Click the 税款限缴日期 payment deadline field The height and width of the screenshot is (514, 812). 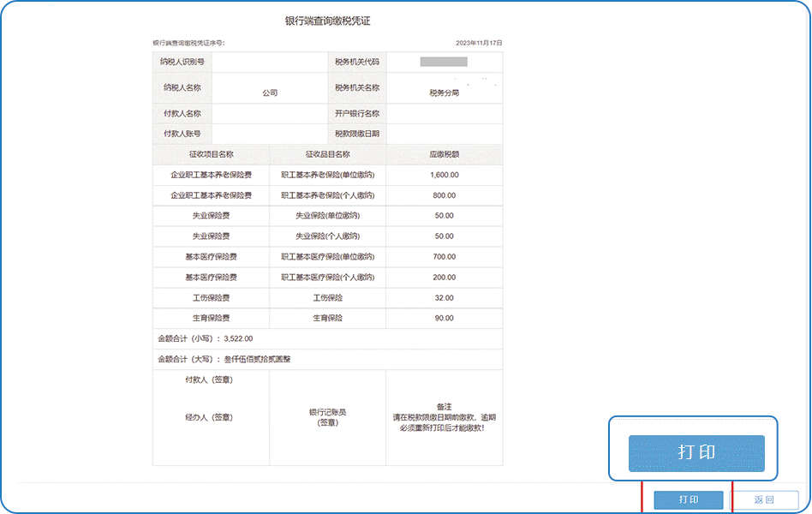(x=444, y=134)
